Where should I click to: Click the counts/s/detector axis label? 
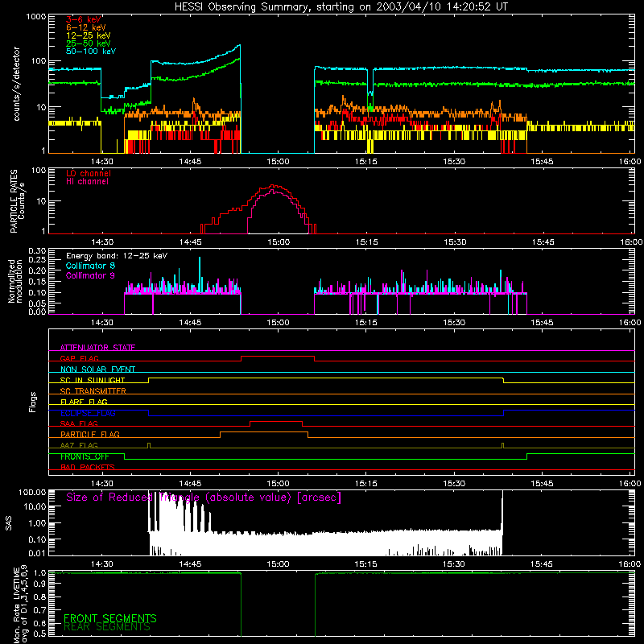tap(16, 84)
